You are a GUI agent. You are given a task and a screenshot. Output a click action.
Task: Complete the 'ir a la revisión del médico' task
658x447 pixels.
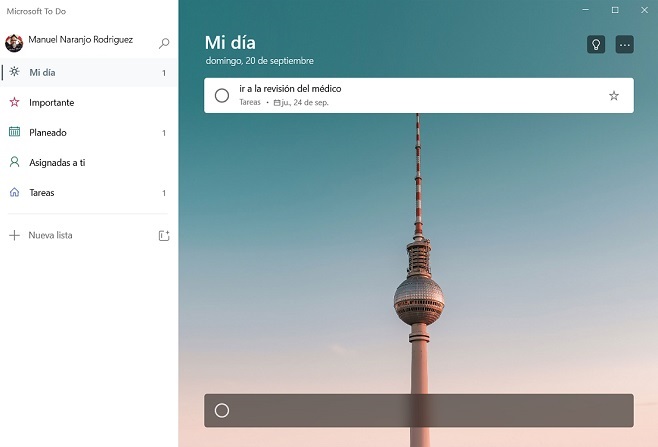(x=222, y=96)
